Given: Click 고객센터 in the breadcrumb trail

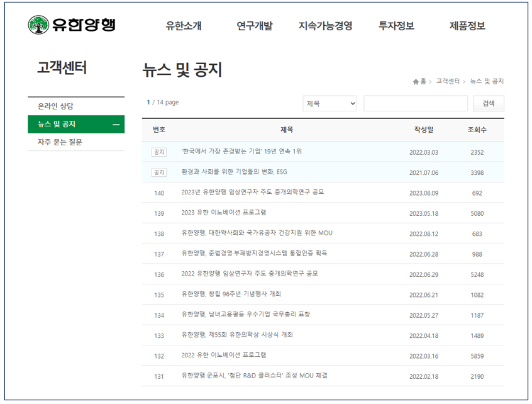Looking at the screenshot, I should (x=445, y=81).
